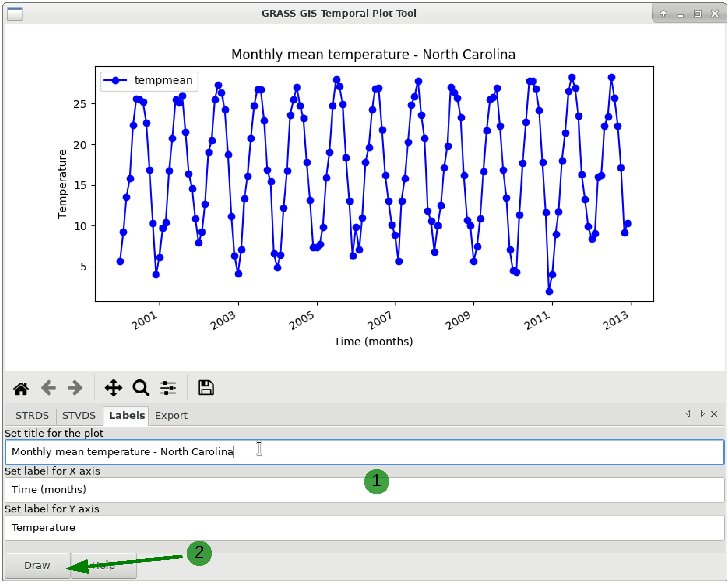Close the notebook tab with X
Viewport: 728px width, 584px height.
714,414
